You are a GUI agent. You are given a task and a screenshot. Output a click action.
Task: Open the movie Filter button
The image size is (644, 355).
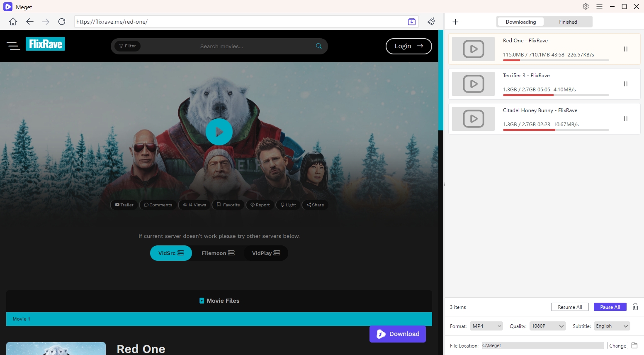[x=128, y=46]
